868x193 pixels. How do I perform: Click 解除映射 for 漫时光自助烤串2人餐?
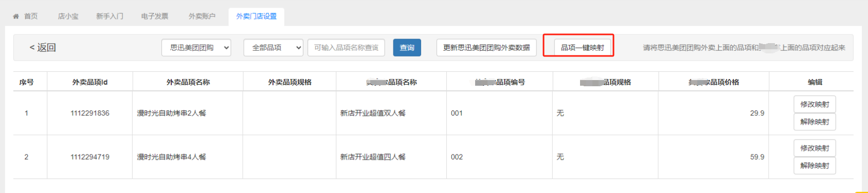click(x=815, y=122)
